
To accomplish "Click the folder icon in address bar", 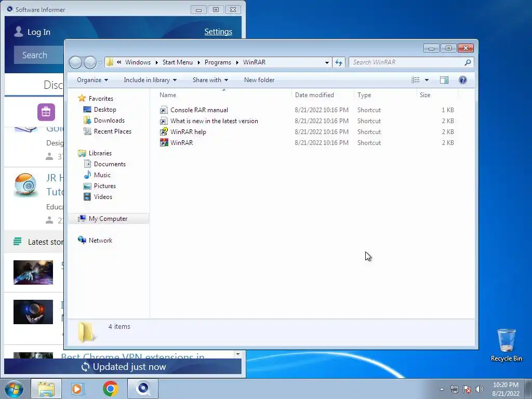I will pyautogui.click(x=110, y=62).
